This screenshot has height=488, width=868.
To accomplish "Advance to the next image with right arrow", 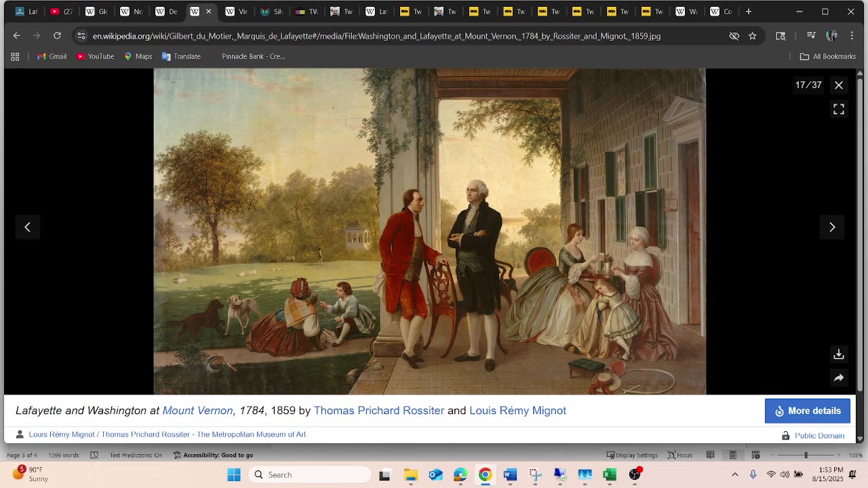I will click(832, 227).
